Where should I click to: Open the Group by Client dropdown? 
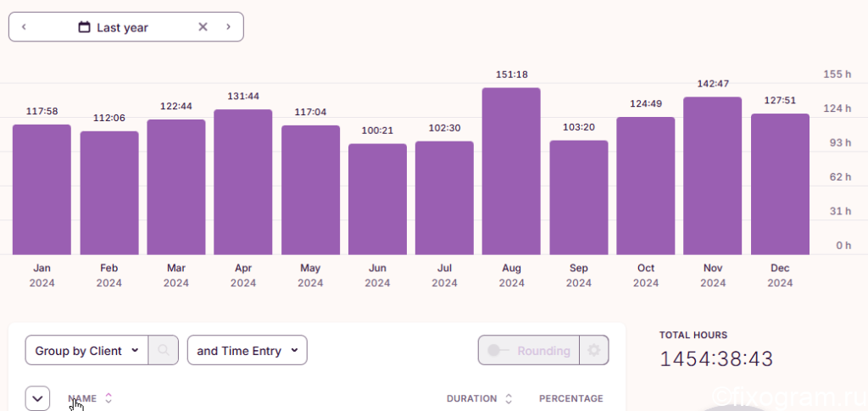(x=87, y=350)
